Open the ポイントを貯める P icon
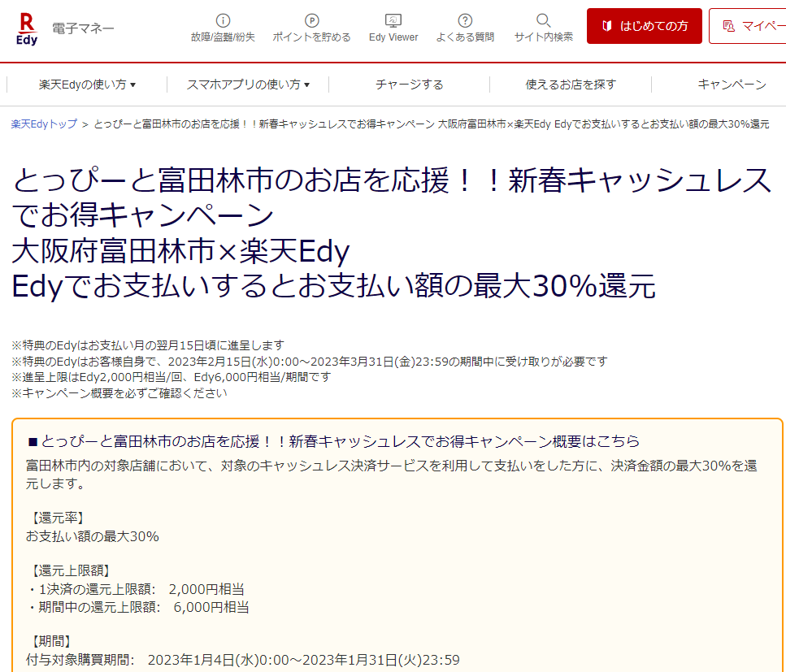This screenshot has height=672, width=786. coord(312,20)
